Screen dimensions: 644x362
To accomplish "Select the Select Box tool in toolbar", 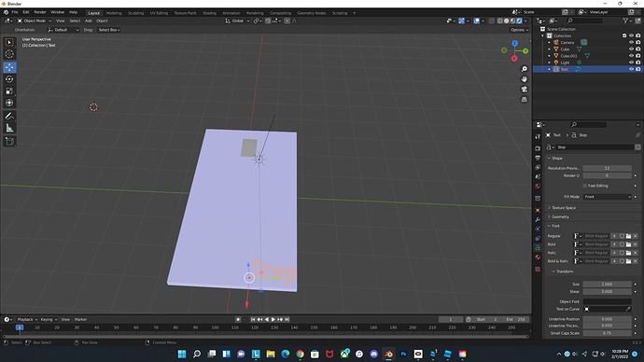I will 9,42.
